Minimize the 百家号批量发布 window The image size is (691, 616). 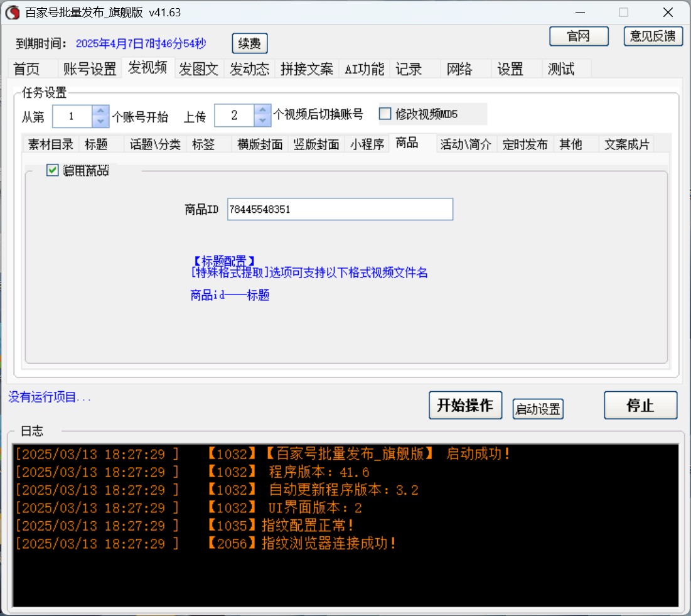click(581, 13)
